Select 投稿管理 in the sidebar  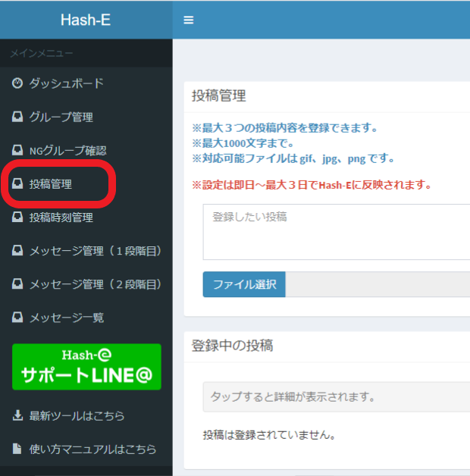tap(50, 184)
